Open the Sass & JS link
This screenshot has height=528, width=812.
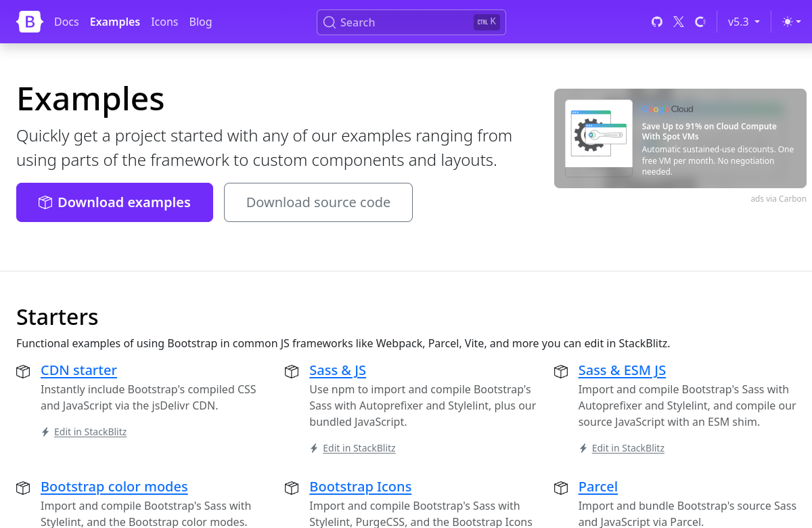(x=338, y=370)
